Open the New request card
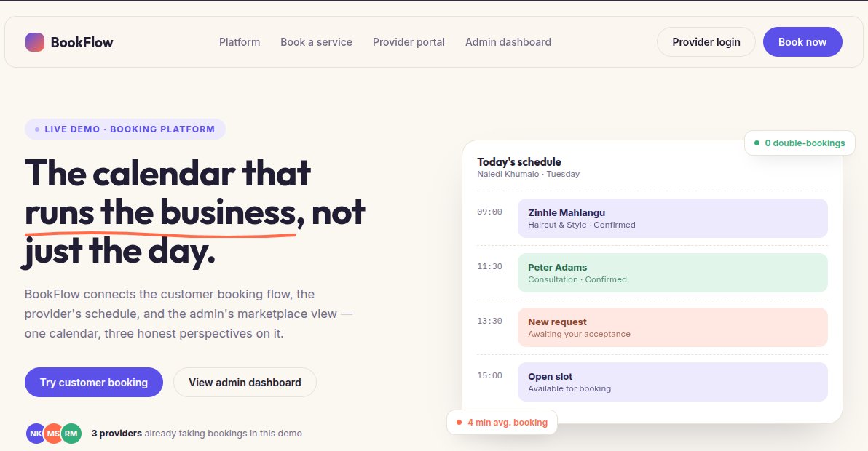 pos(673,328)
